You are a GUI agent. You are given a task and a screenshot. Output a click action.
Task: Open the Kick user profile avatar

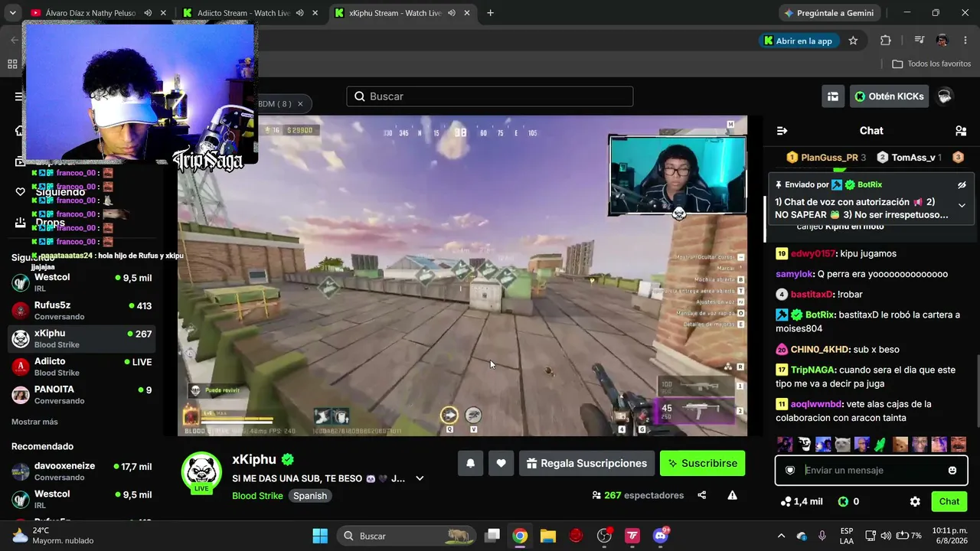point(945,96)
